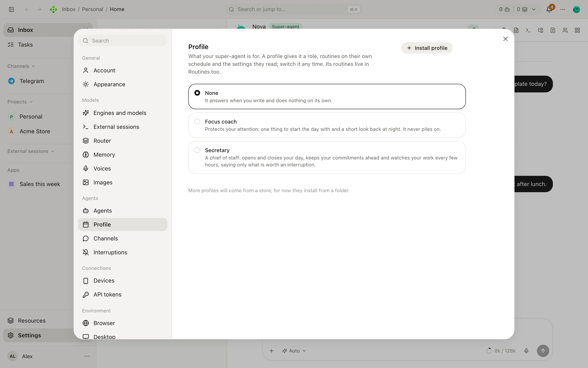Open Appearance settings
This screenshot has height=368, width=588.
(x=123, y=84)
